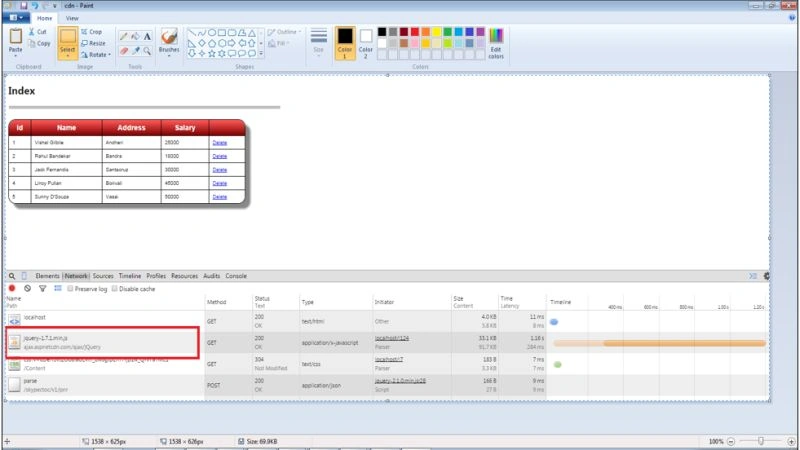800x450 pixels.
Task: Click the Crop tool in Image group
Action: click(92, 32)
